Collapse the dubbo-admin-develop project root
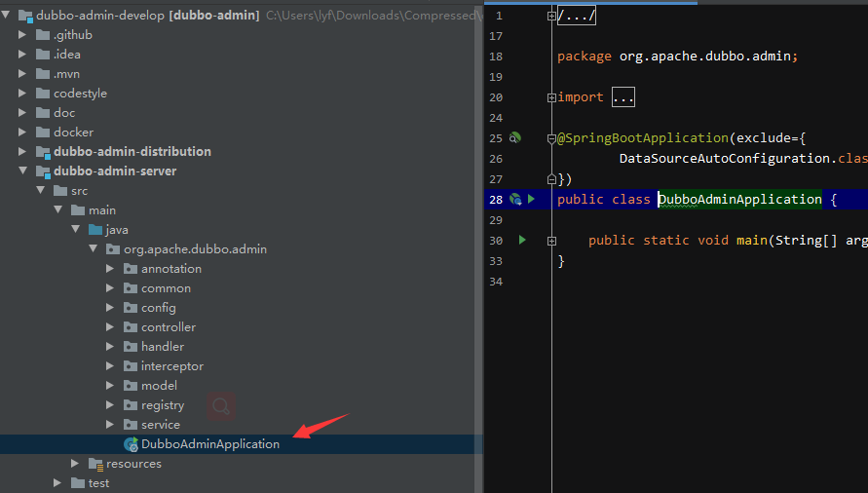Viewport: 868px width, 493px height. pos(6,15)
